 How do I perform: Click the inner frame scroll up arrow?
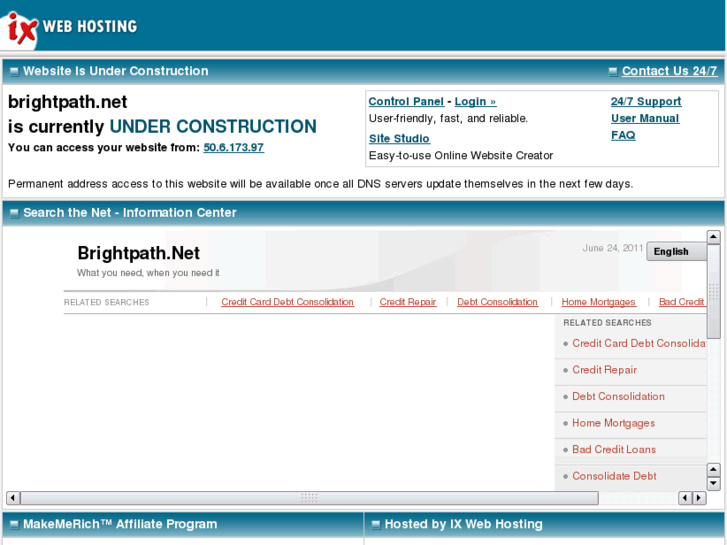coord(714,469)
